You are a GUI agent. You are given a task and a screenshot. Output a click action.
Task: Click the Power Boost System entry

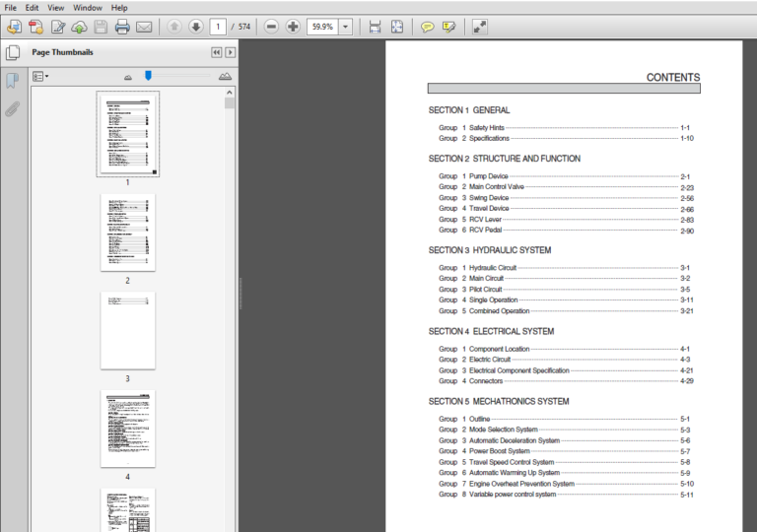pos(566,451)
